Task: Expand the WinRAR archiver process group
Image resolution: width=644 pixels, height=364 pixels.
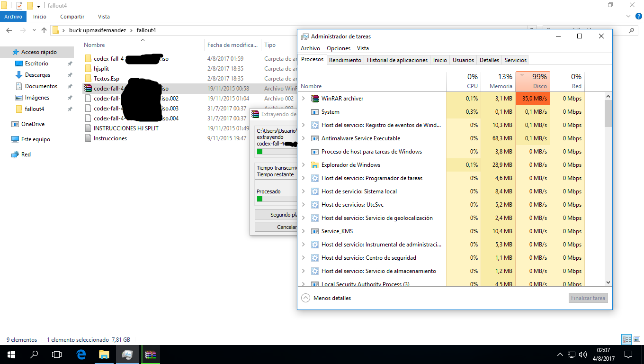Action: [304, 99]
